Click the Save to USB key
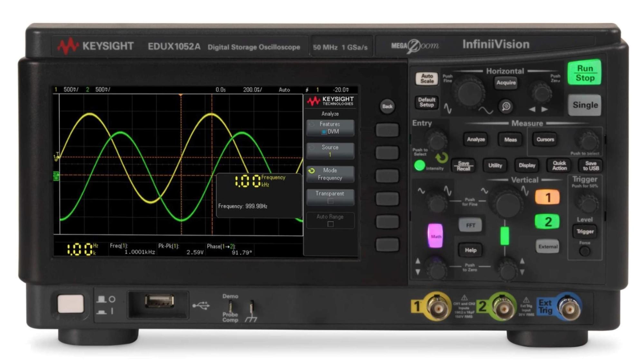Screen dimensions: 644x360 pos(591,166)
